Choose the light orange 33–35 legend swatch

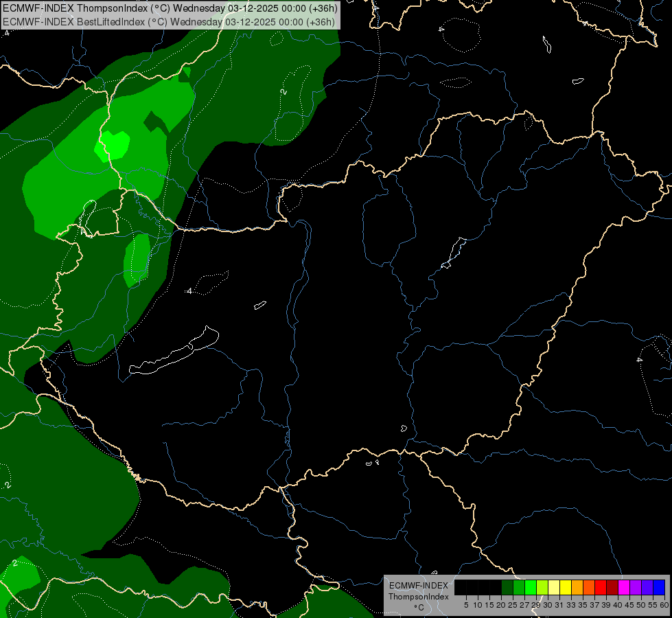coord(577,587)
